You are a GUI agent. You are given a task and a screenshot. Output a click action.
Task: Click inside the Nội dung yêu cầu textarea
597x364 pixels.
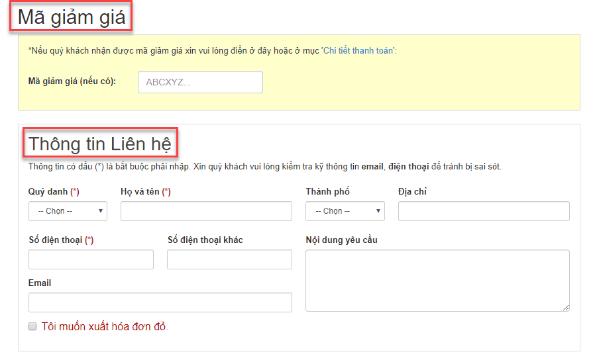pos(437,279)
